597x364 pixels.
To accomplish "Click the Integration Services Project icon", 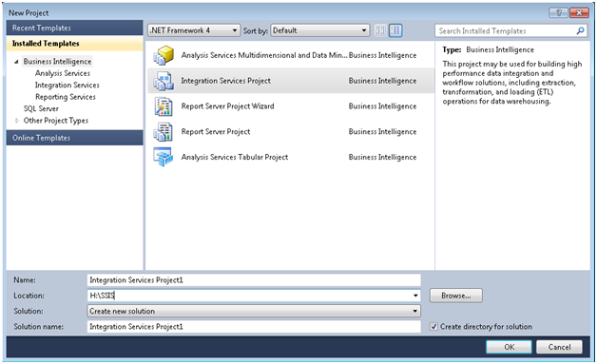I will coord(164,81).
